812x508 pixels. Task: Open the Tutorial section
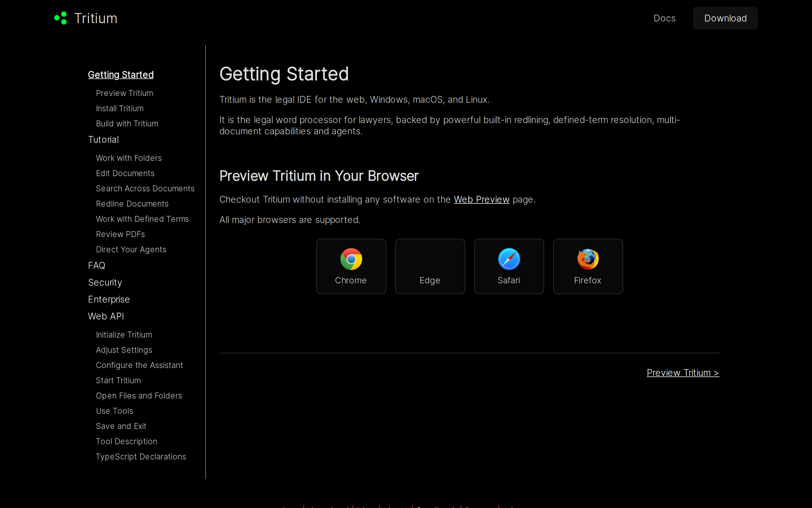coord(103,140)
